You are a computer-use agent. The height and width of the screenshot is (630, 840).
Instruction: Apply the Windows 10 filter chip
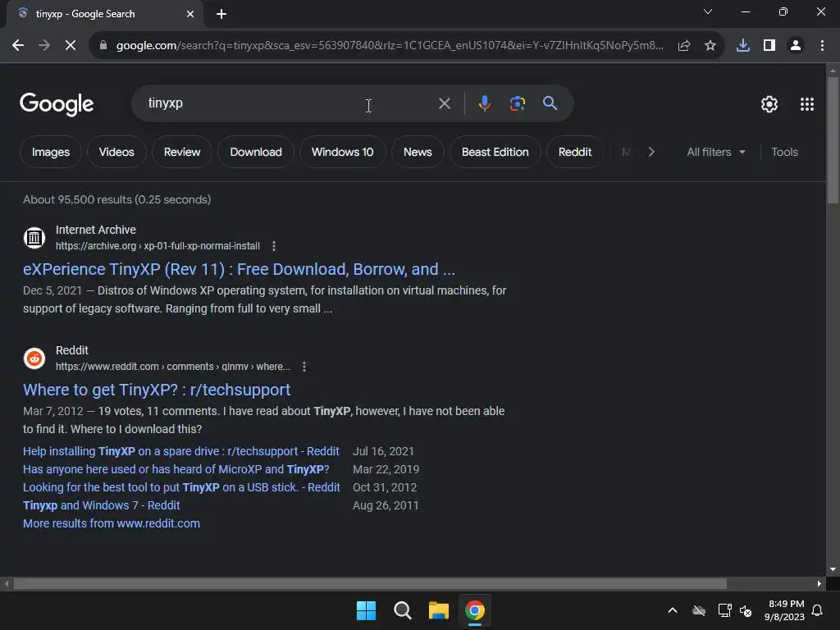(342, 152)
